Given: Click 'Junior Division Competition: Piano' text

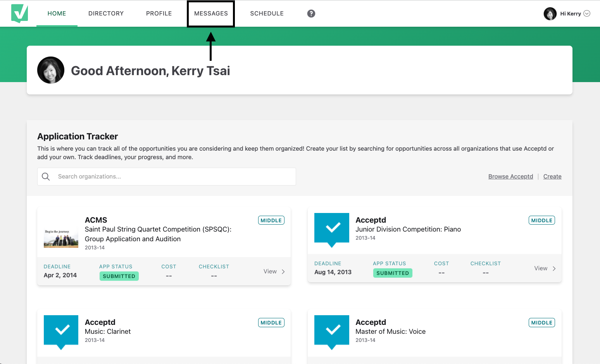Looking at the screenshot, I should (x=408, y=229).
